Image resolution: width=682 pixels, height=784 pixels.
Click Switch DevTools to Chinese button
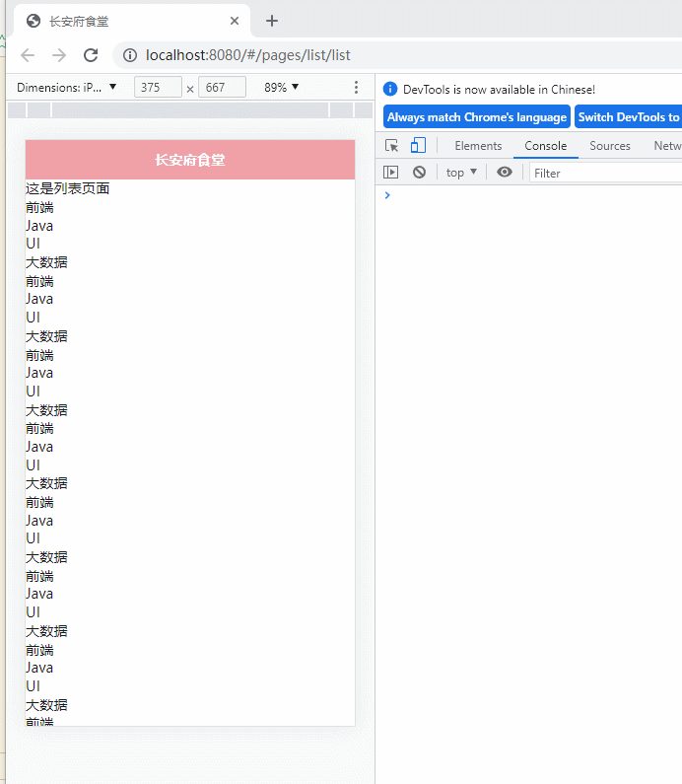629,116
